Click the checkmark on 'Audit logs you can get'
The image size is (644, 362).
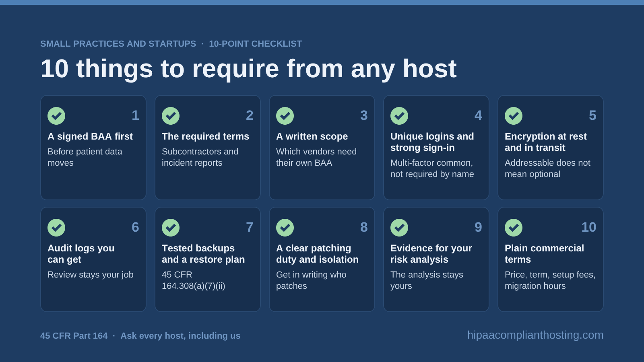click(56, 228)
